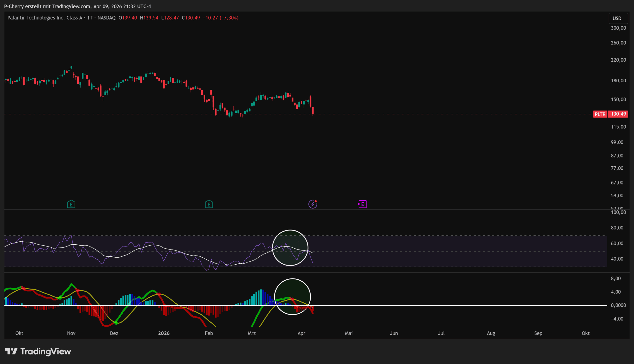634x364 pixels.
Task: Click the magenta upcoming earnings E icon
Action: click(x=362, y=204)
